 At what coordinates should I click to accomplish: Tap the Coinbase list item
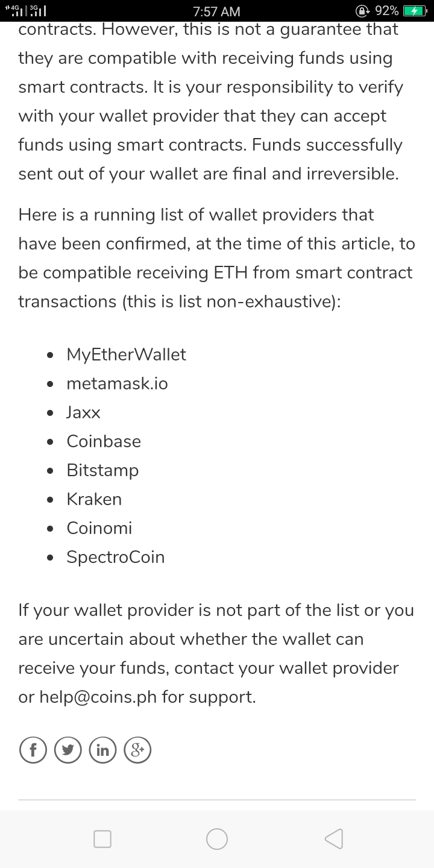pyautogui.click(x=104, y=441)
